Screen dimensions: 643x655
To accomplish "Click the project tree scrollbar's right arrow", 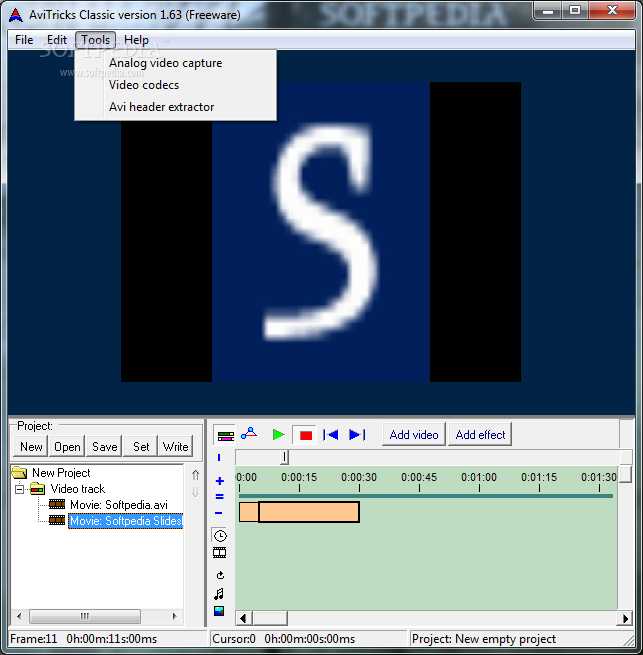I will click(x=175, y=616).
